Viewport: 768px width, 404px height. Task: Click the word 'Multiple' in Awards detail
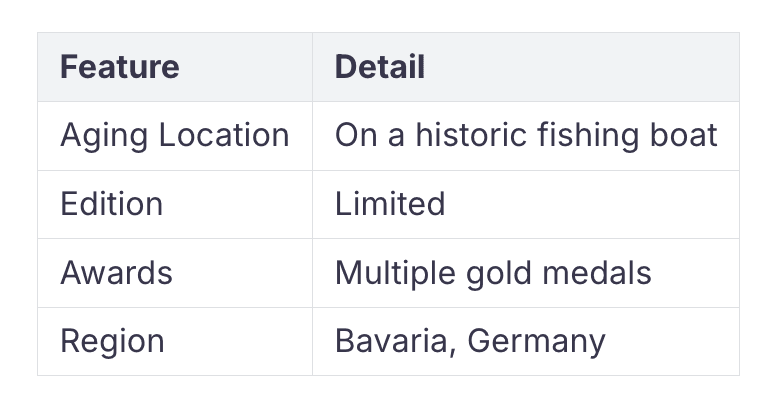[x=395, y=273]
